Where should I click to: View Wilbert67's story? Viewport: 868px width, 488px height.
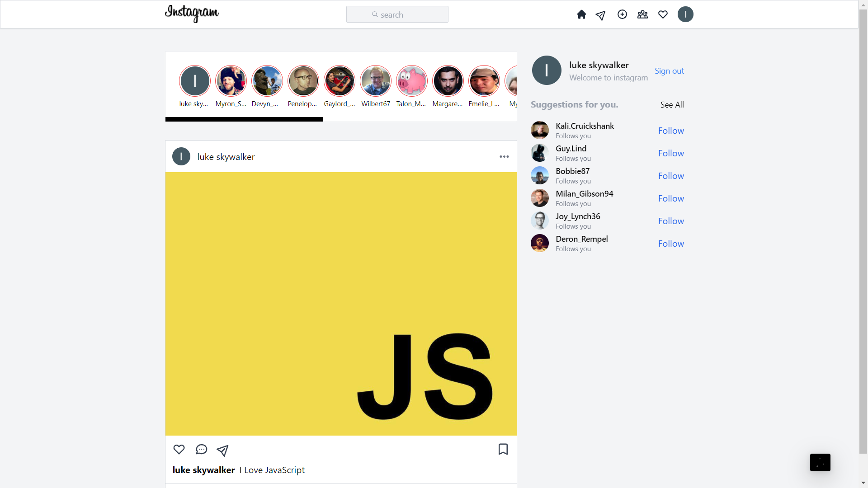(x=375, y=81)
